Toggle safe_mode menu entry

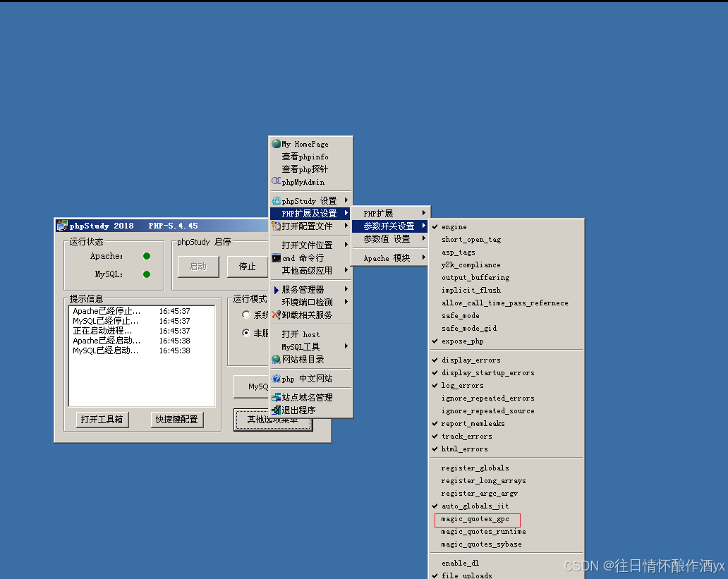[x=506, y=315]
